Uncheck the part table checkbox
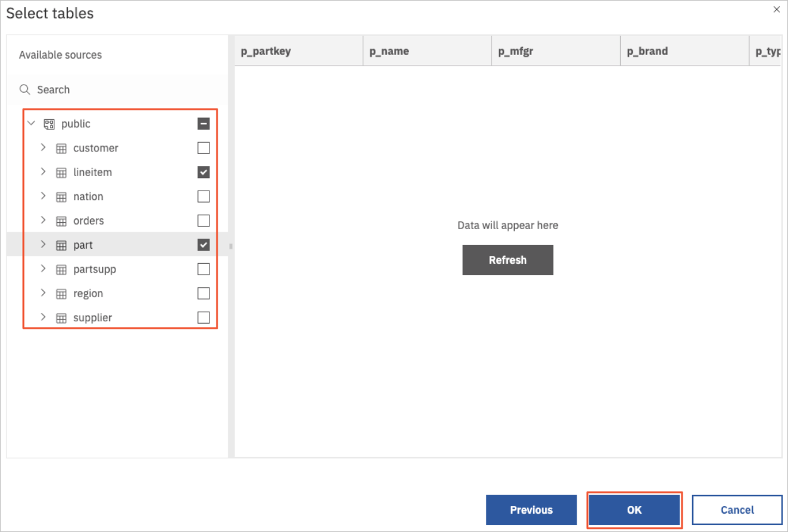This screenshot has width=788, height=532. [203, 244]
